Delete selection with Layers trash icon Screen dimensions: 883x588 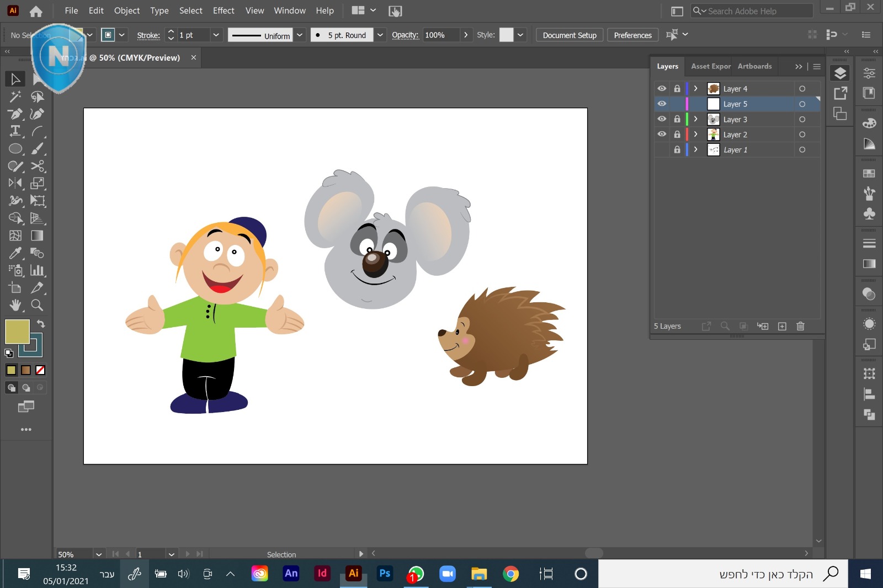pyautogui.click(x=800, y=326)
